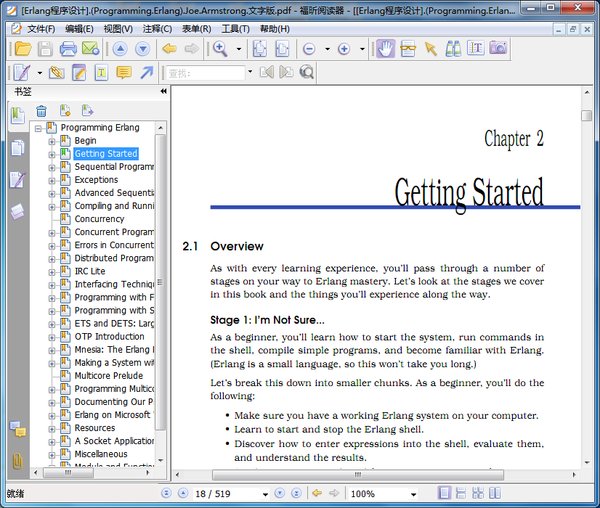Jump to OTP Introduction bookmark

pyautogui.click(x=109, y=337)
